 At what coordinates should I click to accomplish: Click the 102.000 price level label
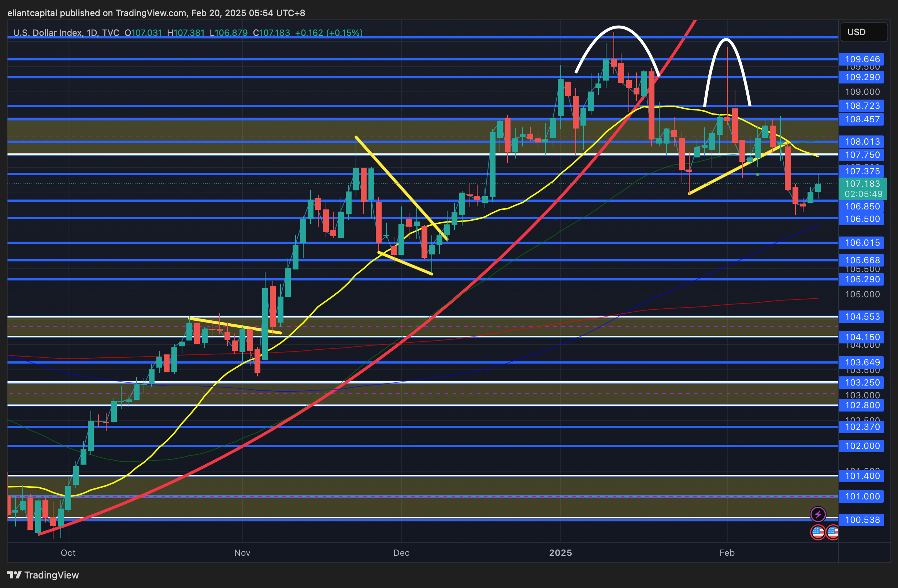tap(862, 446)
